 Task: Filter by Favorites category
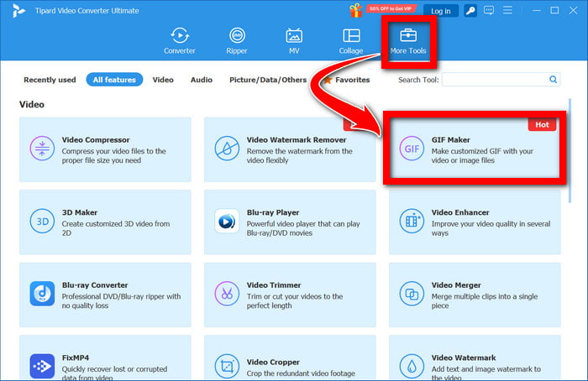[x=347, y=80]
